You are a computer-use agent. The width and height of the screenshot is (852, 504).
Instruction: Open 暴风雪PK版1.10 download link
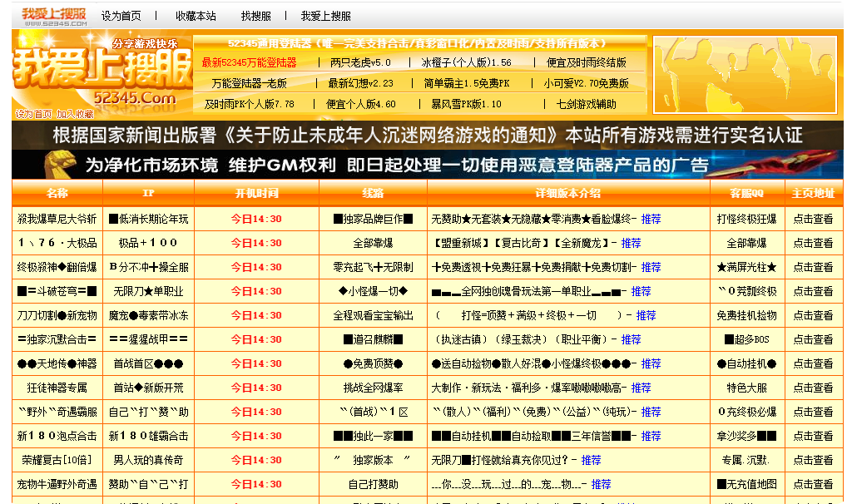click(466, 104)
